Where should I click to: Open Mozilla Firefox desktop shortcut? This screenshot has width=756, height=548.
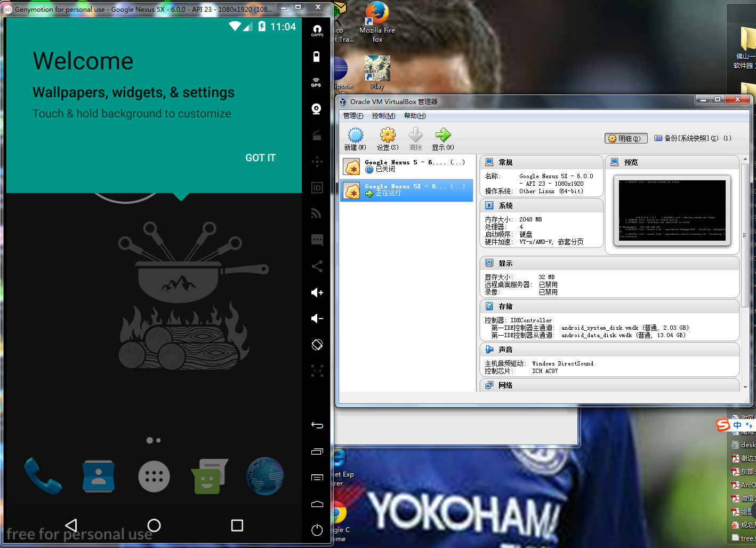click(x=377, y=21)
